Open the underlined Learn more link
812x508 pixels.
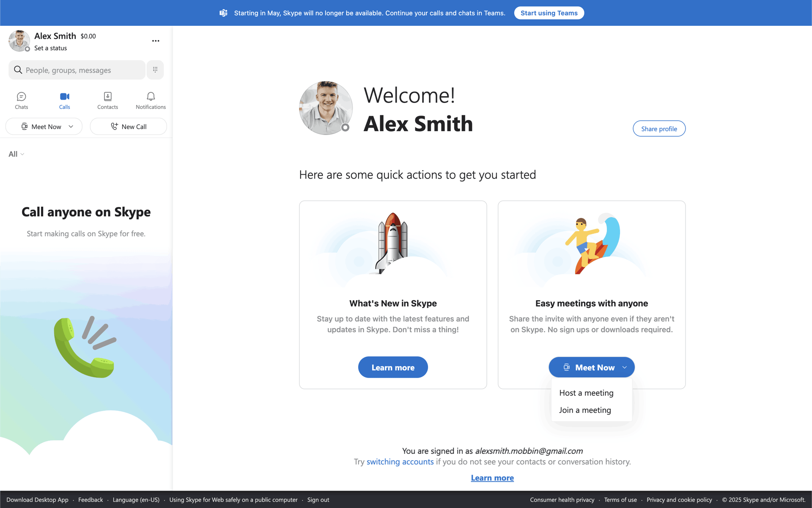(x=492, y=478)
